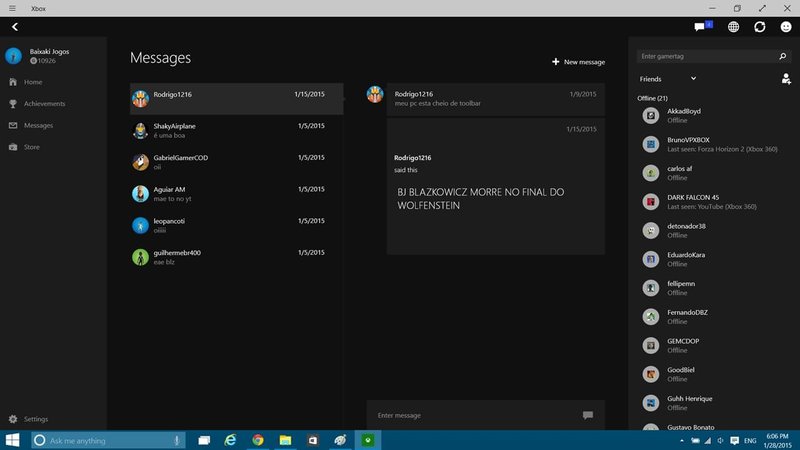Click the taskbar microphone icon
Screen dimensions: 800x450
pos(177,440)
